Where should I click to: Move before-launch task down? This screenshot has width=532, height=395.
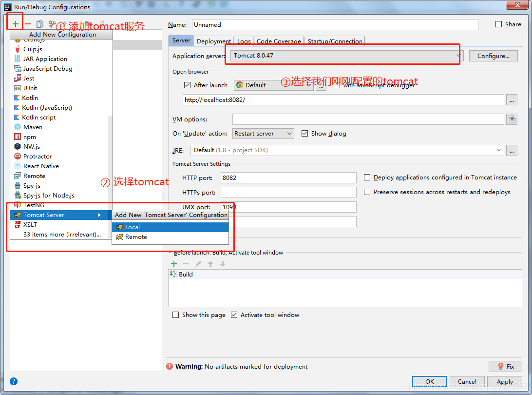point(223,264)
